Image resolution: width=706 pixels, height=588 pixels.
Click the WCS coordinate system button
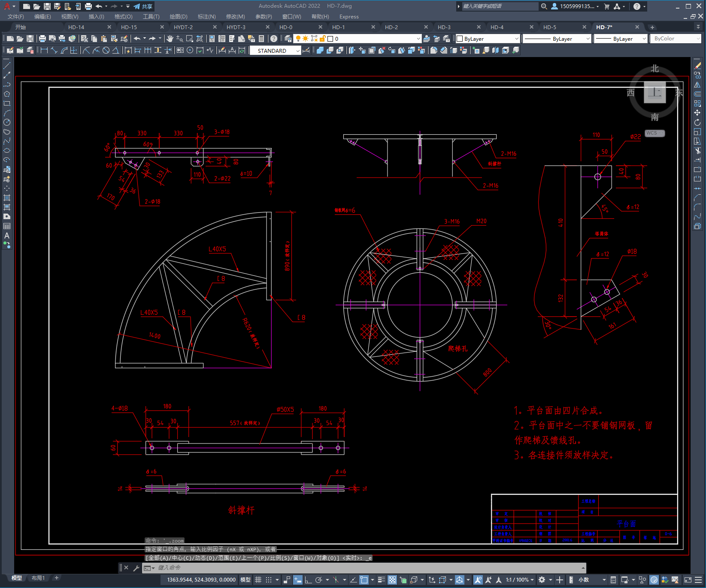[654, 133]
